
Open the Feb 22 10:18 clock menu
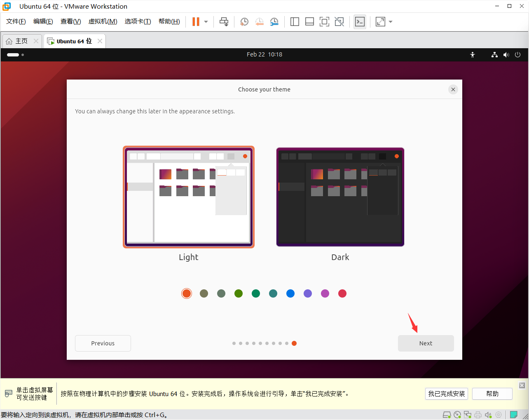pyautogui.click(x=264, y=54)
